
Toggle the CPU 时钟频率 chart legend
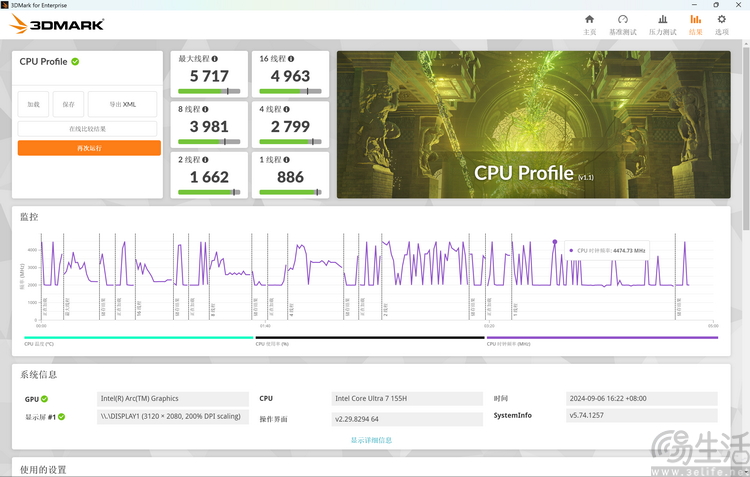[x=602, y=341]
